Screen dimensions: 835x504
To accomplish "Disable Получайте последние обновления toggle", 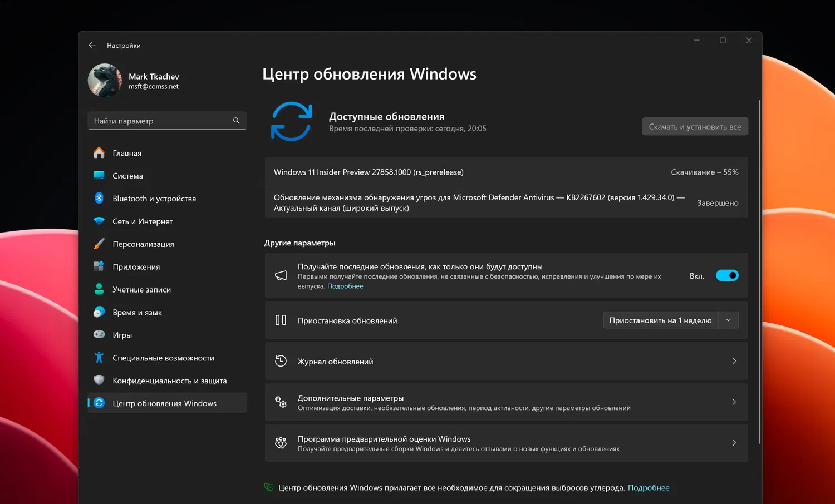I will click(727, 275).
